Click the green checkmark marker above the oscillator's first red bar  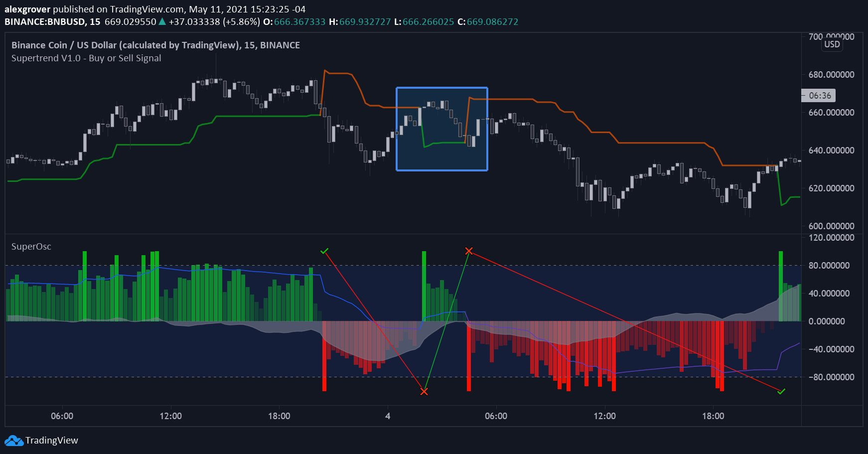tap(324, 251)
